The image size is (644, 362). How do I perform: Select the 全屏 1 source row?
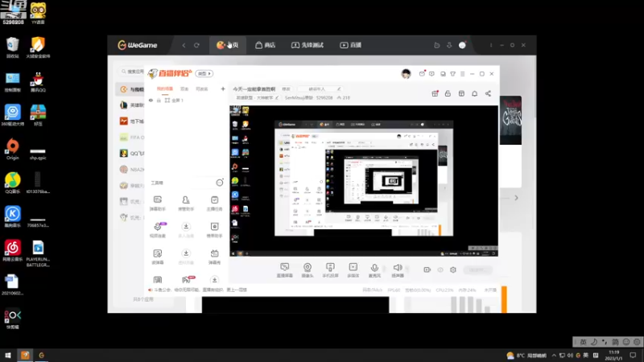(186, 100)
